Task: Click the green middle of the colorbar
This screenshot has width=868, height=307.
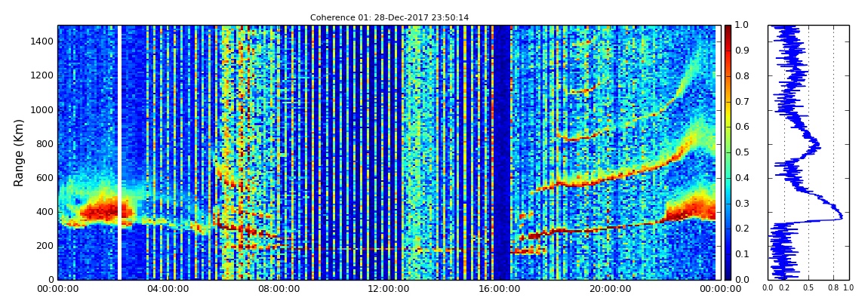Action: pos(728,152)
